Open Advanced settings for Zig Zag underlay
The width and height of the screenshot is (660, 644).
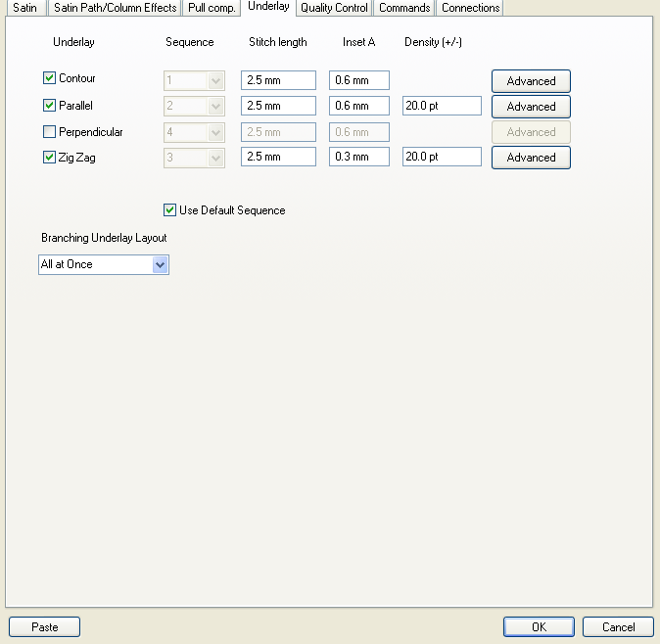point(531,158)
